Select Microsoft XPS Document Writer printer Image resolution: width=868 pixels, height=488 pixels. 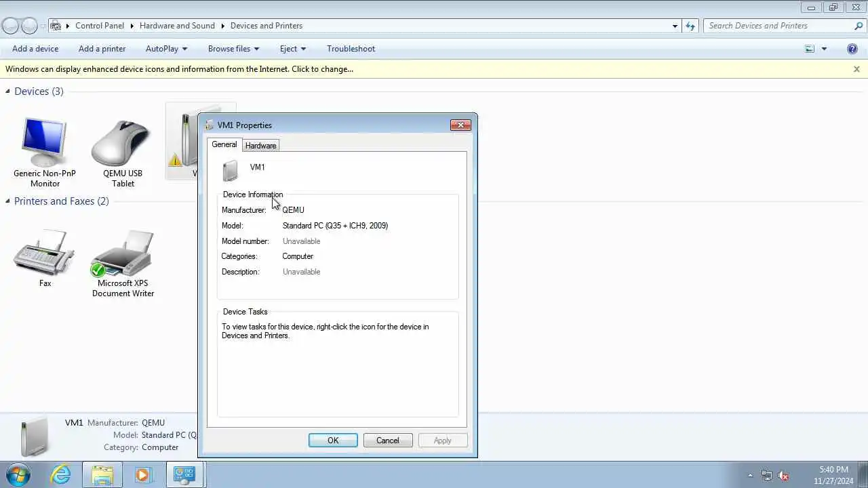[x=123, y=263]
